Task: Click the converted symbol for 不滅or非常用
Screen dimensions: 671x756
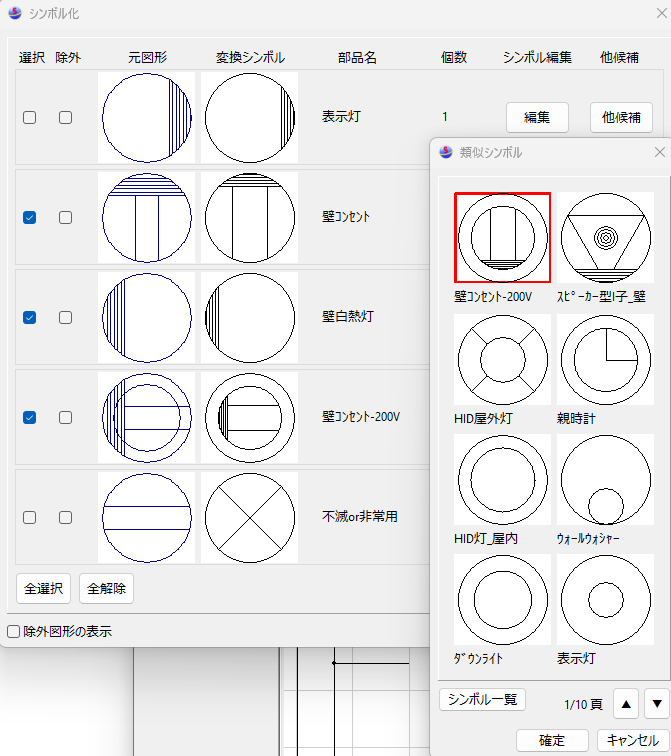Action: [249, 517]
